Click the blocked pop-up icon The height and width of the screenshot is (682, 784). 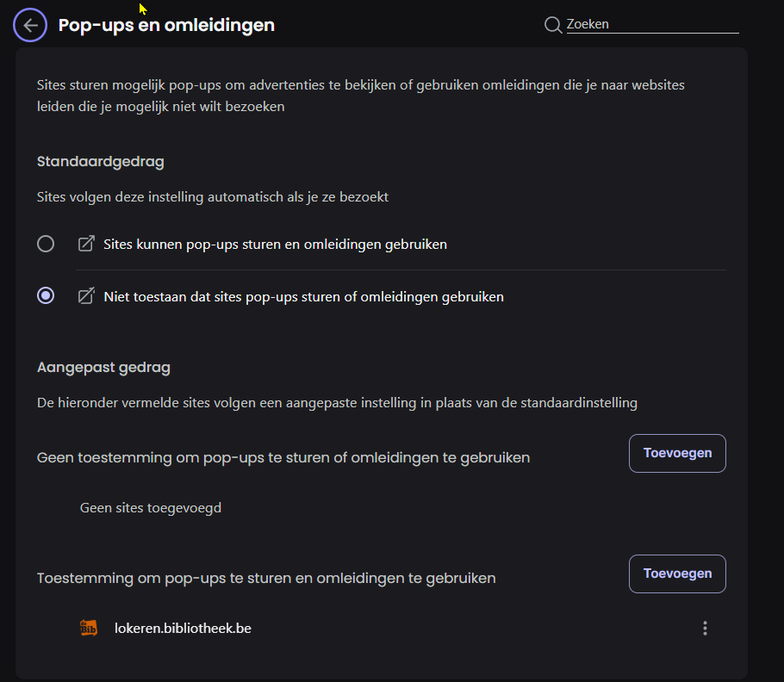tap(86, 295)
